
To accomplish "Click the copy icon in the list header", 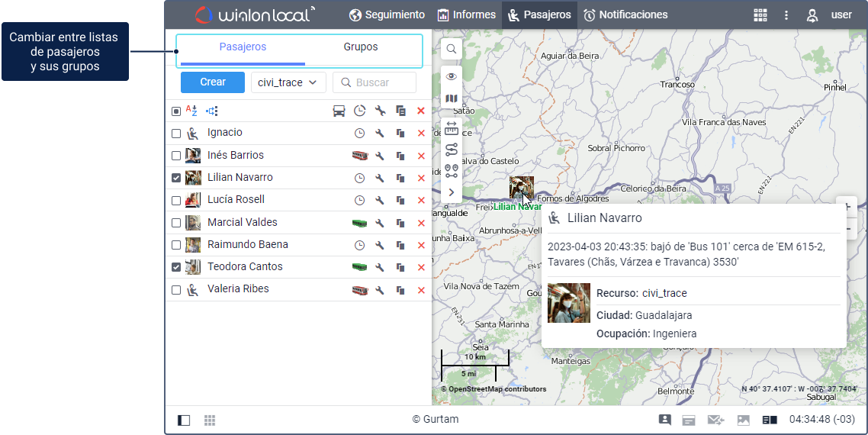I will click(400, 111).
